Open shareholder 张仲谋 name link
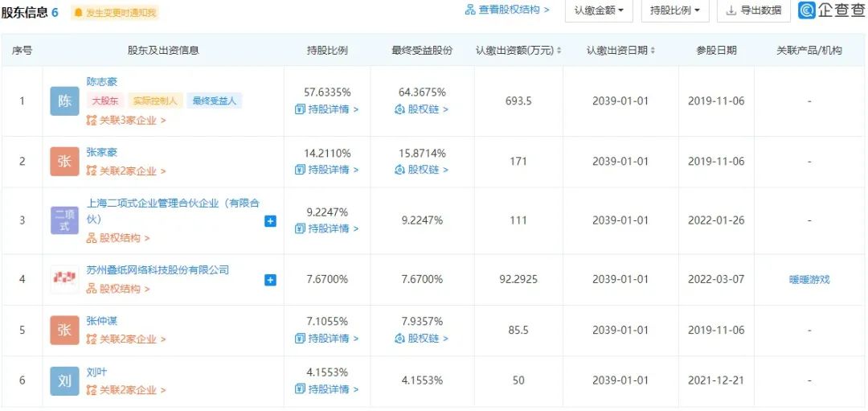This screenshot has width=868, height=411. tap(102, 321)
